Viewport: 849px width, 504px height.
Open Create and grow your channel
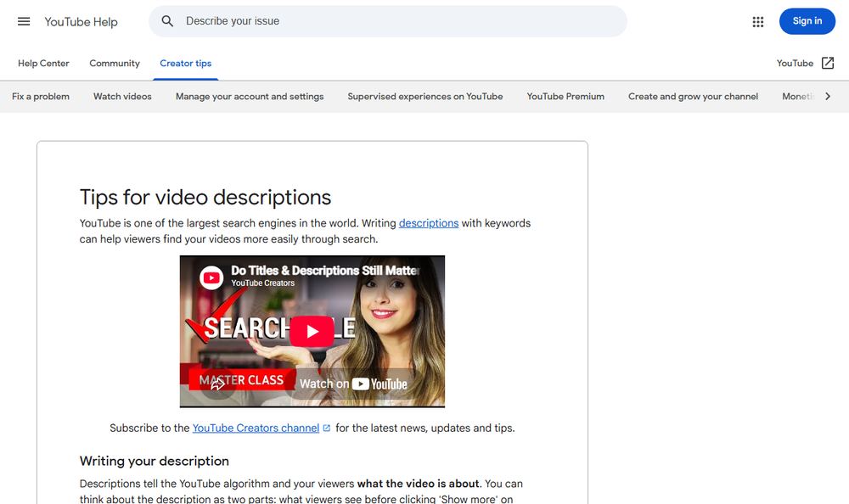tap(693, 97)
